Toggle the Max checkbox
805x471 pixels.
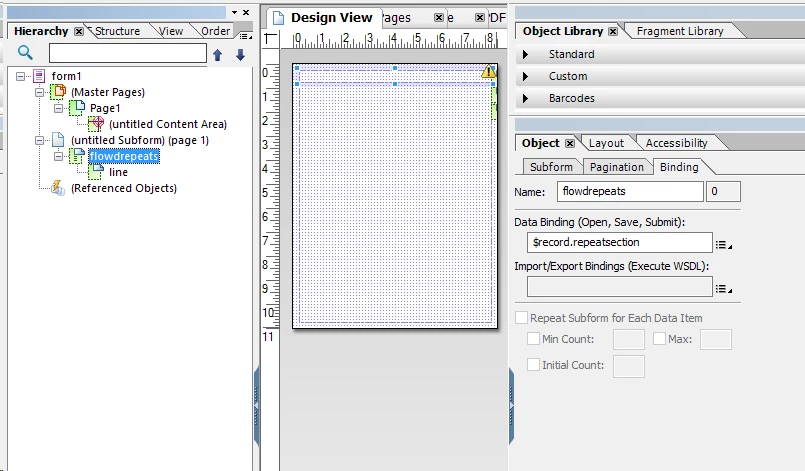(660, 339)
